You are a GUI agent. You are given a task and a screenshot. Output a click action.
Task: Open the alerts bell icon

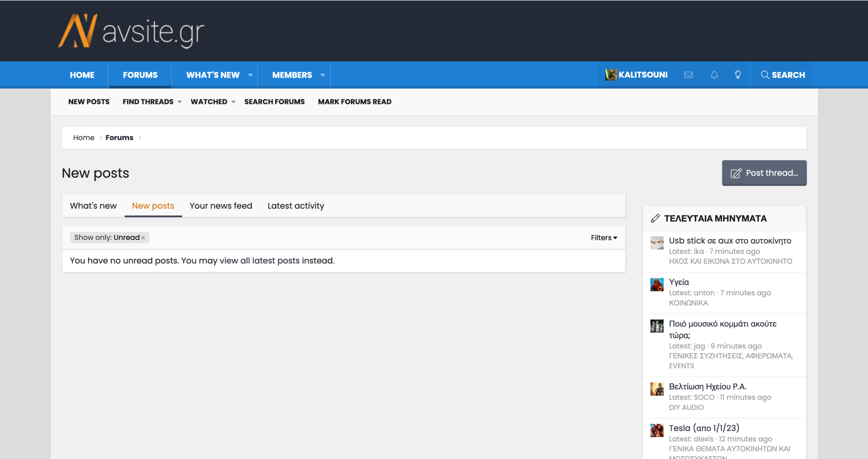tap(714, 75)
